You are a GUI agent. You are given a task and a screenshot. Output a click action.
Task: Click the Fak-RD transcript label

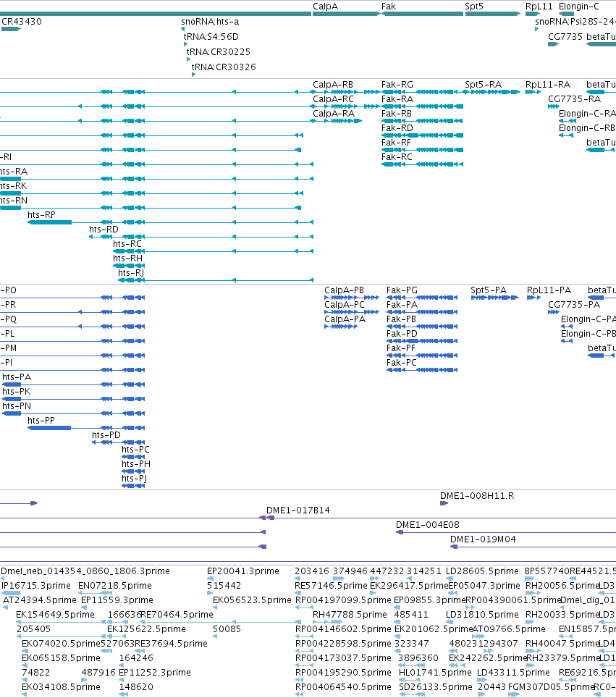pos(397,127)
